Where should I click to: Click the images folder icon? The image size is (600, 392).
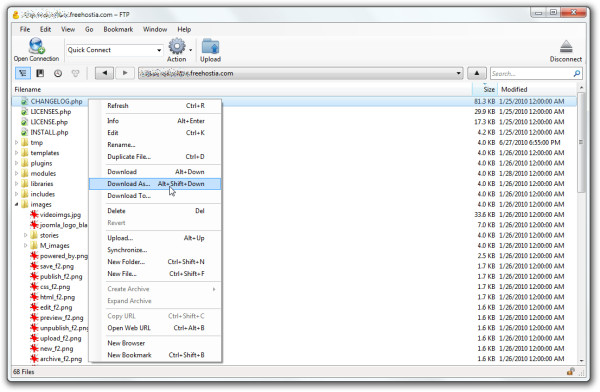[25, 204]
